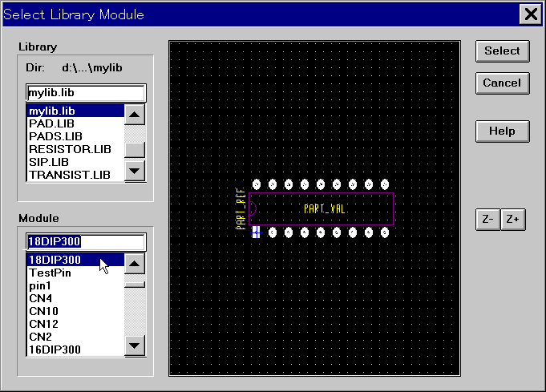Close the Select Library Module window
546x392 pixels.
click(x=530, y=14)
